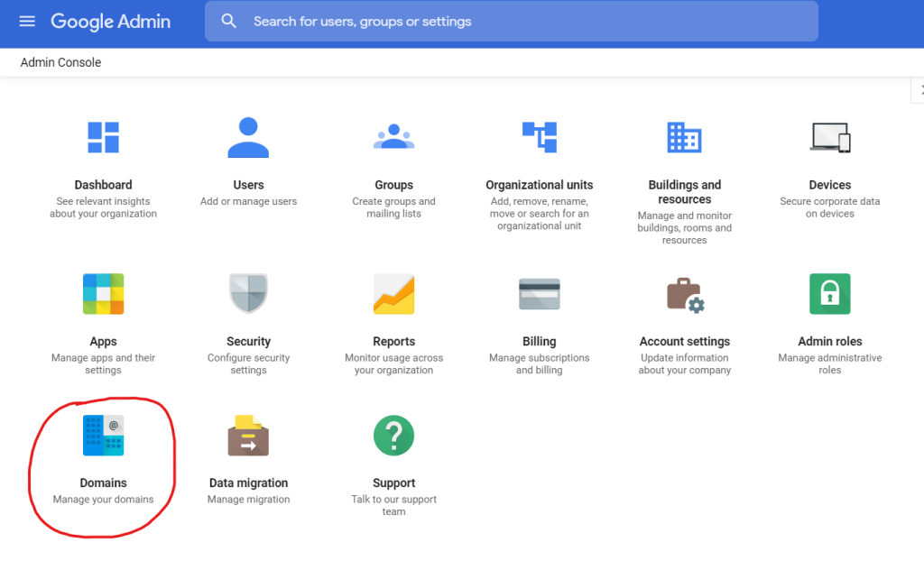Open the Support question mark icon
Image resolution: width=924 pixels, height=579 pixels.
point(393,436)
